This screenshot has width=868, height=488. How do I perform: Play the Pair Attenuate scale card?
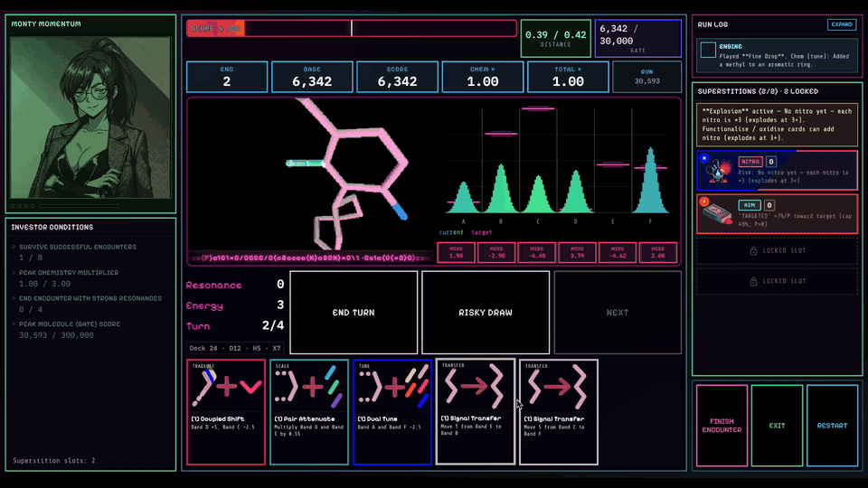pos(309,412)
